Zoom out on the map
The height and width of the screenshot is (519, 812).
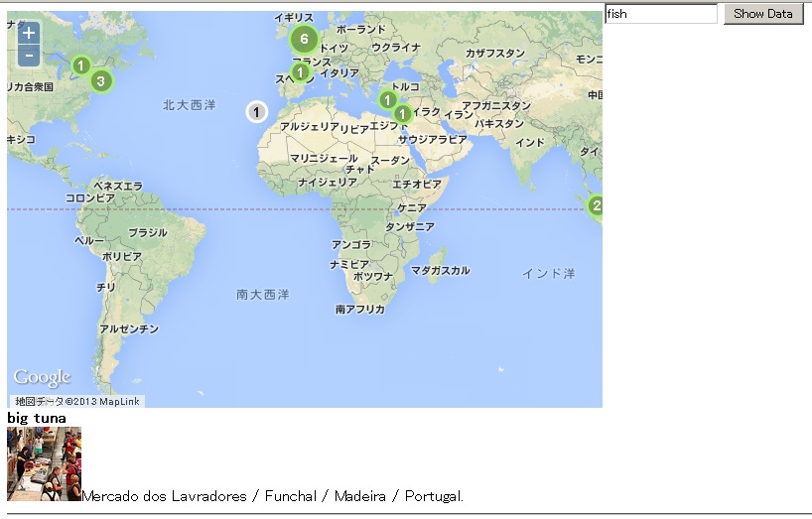(30, 56)
